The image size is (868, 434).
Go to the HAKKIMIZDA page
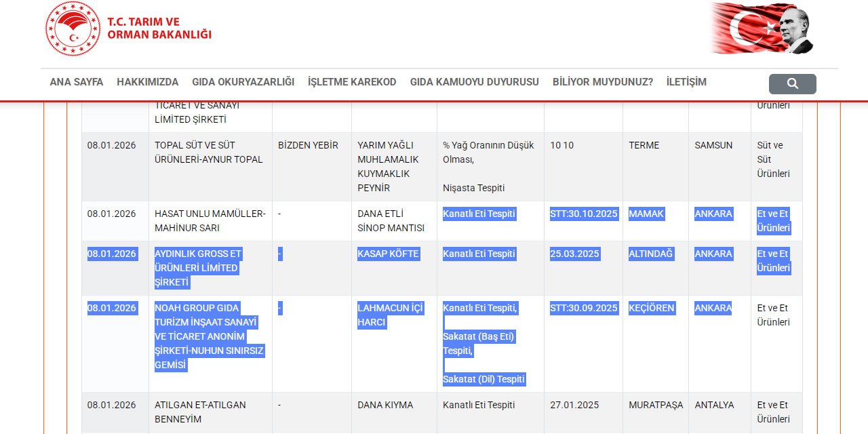(x=147, y=82)
